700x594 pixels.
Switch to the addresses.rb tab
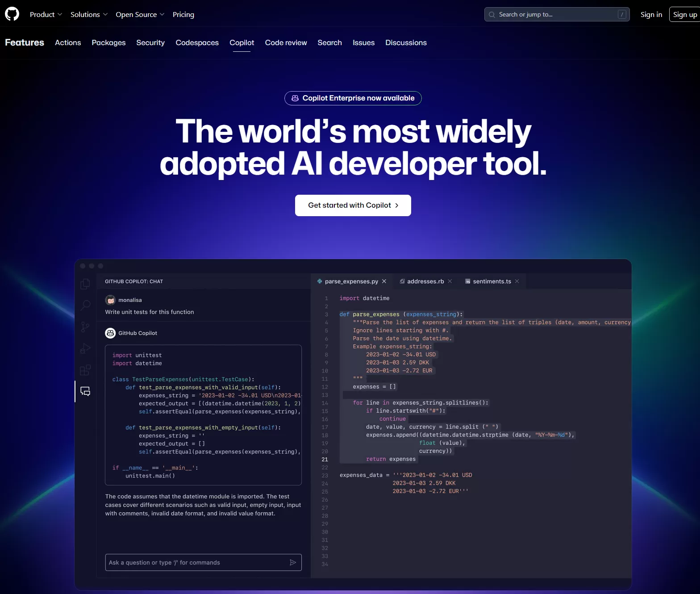pyautogui.click(x=425, y=281)
